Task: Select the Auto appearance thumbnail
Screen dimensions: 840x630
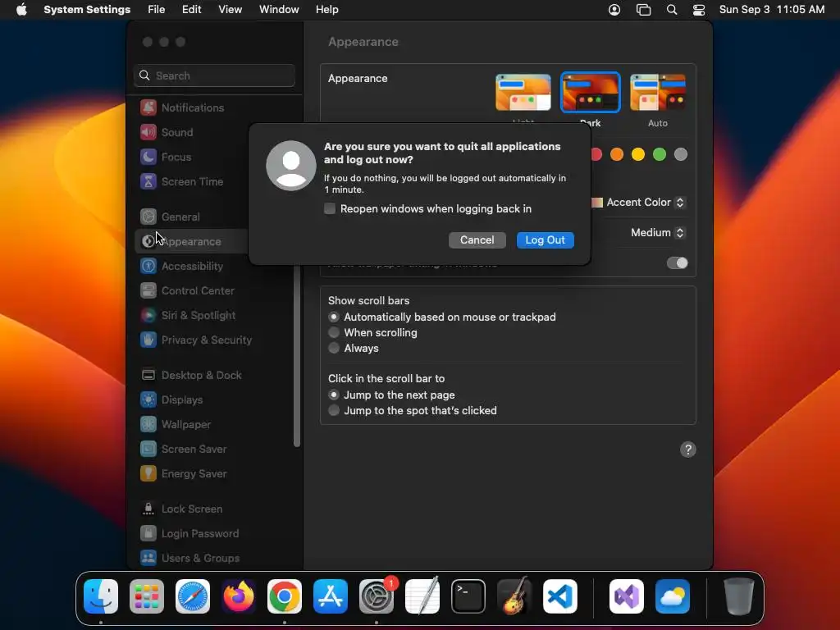Action: [x=658, y=93]
